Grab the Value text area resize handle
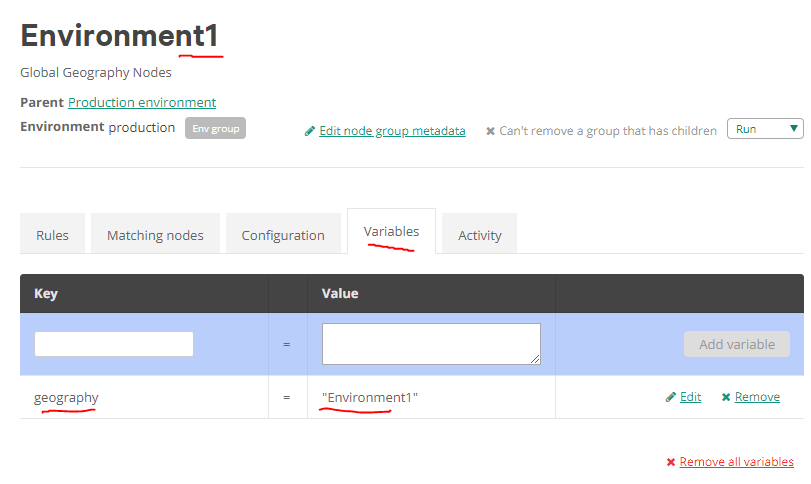The image size is (811, 484). (x=536, y=359)
